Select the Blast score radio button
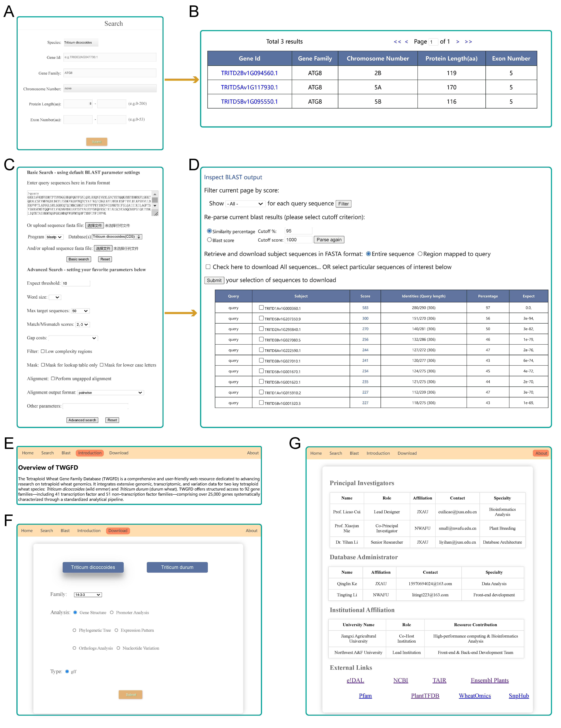The image size is (561, 728). 209,240
